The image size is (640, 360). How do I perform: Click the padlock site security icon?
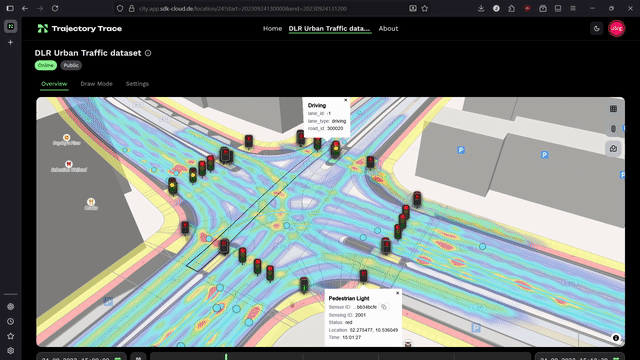click(131, 9)
